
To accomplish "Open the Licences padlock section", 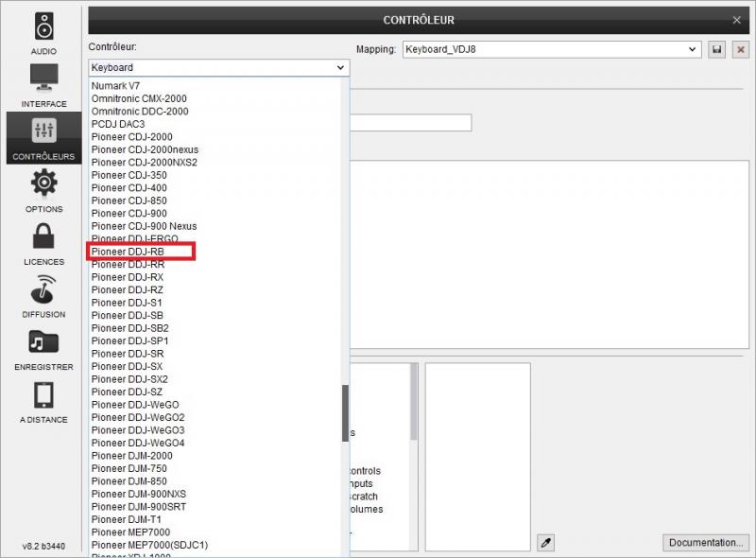I will coord(43,243).
